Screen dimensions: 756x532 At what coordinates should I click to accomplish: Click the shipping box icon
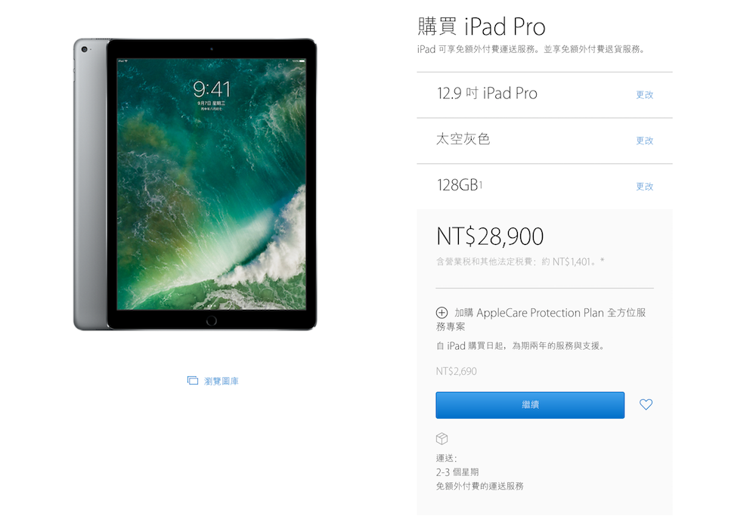pos(442,438)
